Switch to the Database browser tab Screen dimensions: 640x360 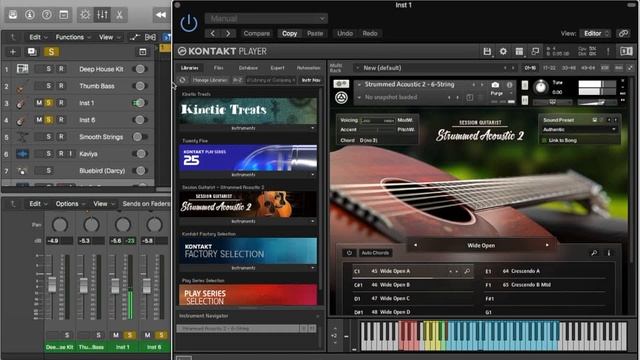pyautogui.click(x=248, y=68)
